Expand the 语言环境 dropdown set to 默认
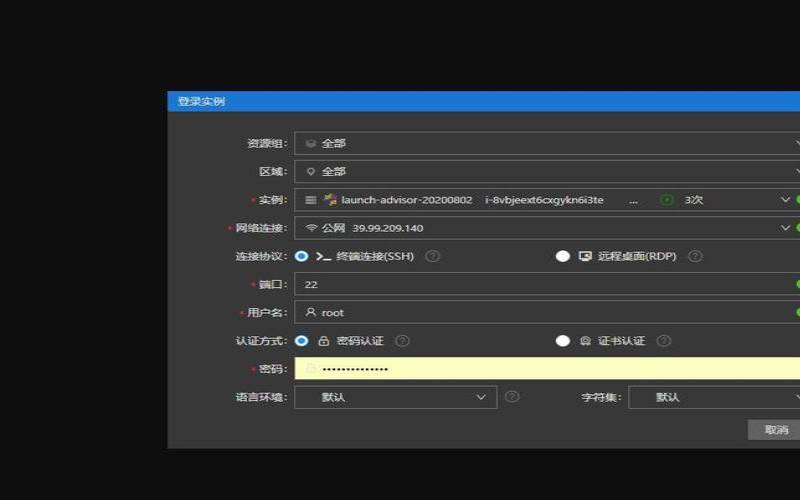 395,397
